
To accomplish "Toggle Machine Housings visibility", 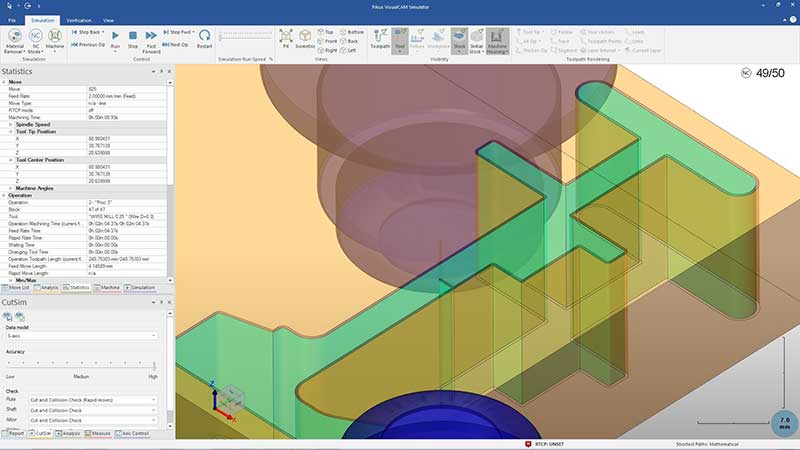I will click(x=497, y=40).
